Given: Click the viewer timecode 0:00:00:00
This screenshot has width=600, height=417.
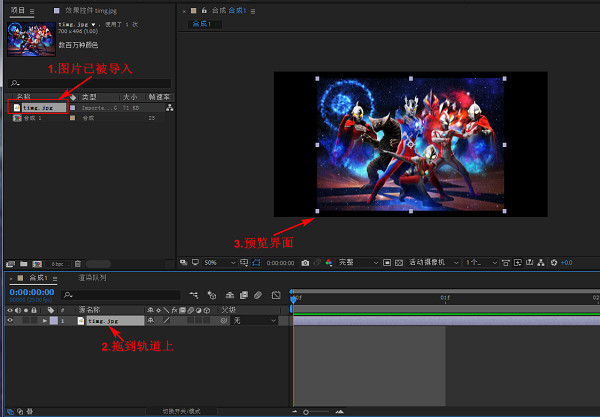Looking at the screenshot, I should coord(280,263).
